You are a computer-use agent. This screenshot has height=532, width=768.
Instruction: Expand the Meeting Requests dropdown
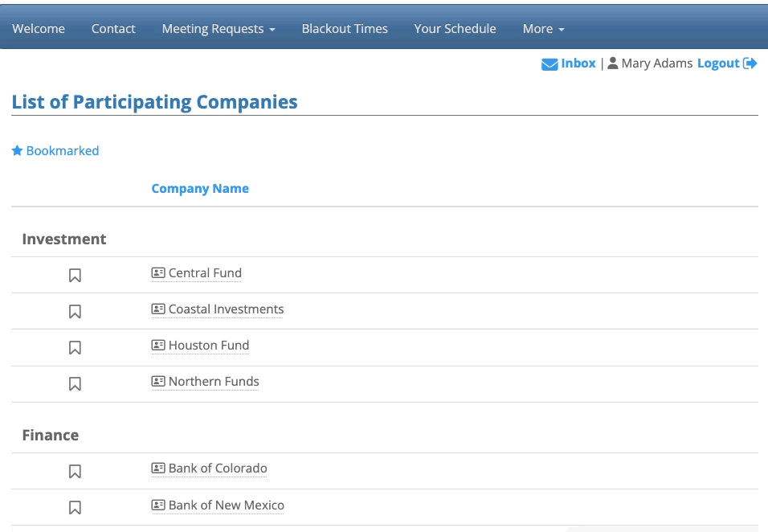coord(219,29)
